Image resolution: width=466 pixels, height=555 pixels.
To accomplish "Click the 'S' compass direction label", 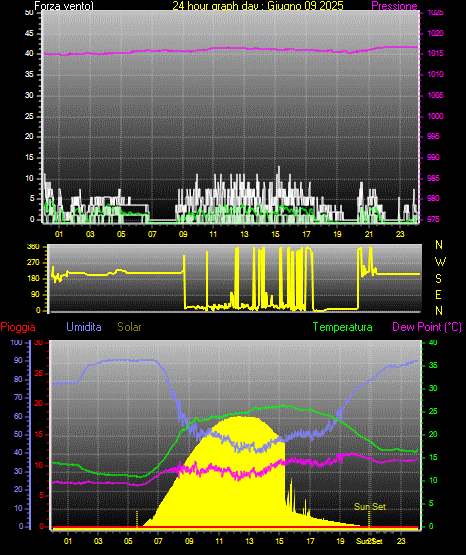I will click(x=438, y=279).
